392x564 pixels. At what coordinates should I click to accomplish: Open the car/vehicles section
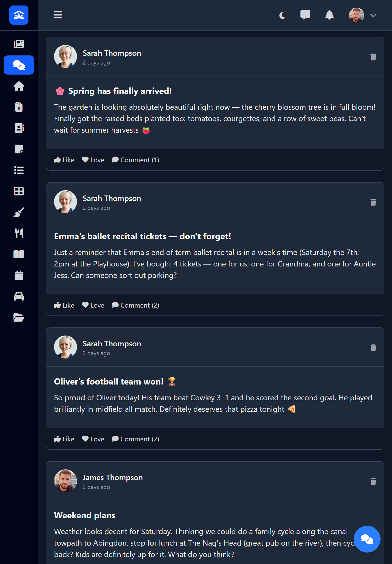coord(19,296)
